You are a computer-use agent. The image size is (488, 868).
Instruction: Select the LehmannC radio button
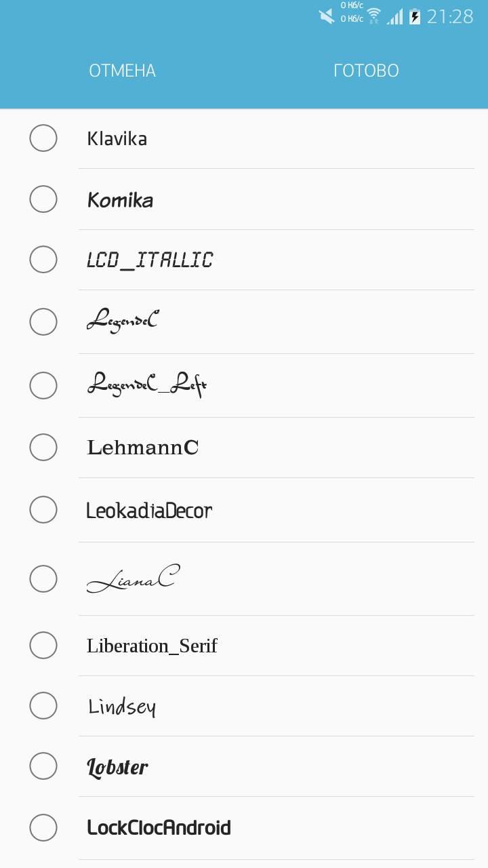click(43, 448)
